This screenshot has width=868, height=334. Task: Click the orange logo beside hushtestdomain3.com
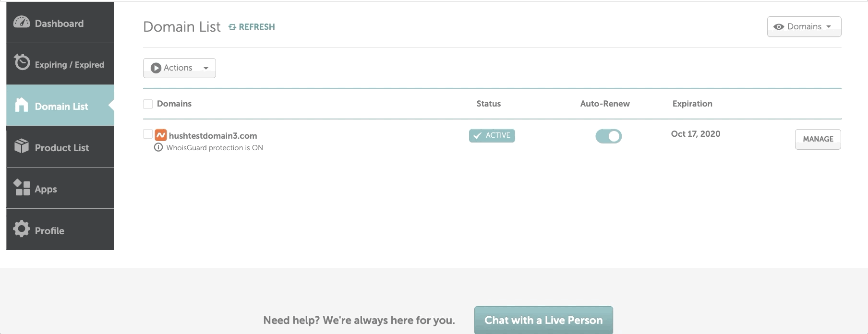[x=161, y=135]
